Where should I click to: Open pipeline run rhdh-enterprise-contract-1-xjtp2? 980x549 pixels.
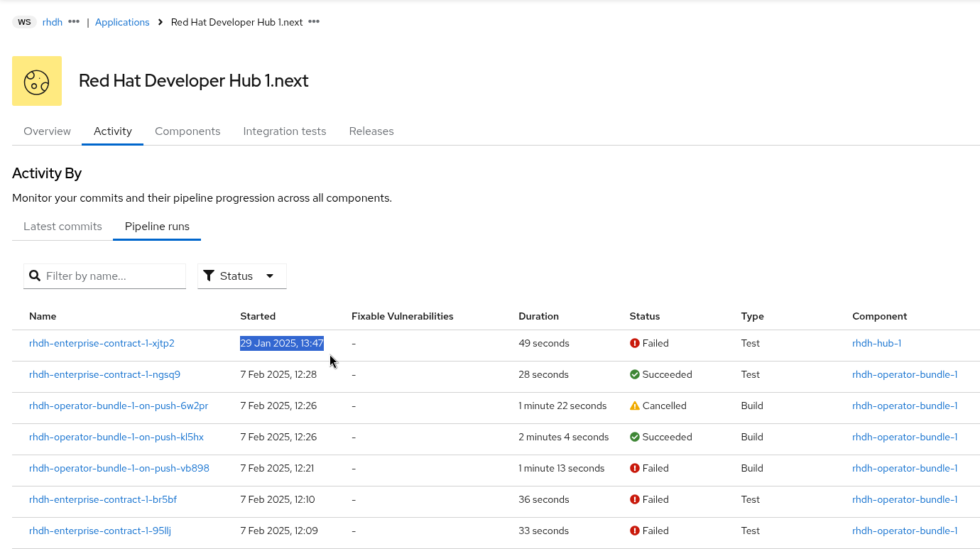[x=102, y=343]
